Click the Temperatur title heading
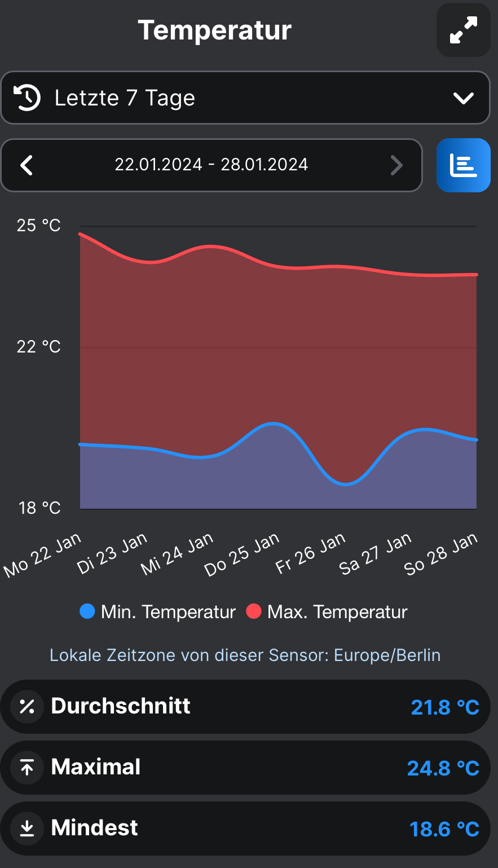This screenshot has width=498, height=868. [x=214, y=30]
